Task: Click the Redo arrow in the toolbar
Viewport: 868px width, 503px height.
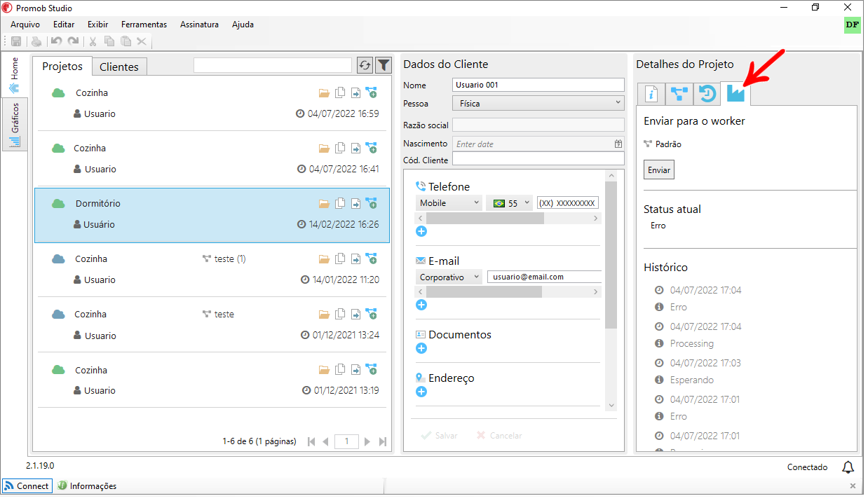Action: (73, 42)
